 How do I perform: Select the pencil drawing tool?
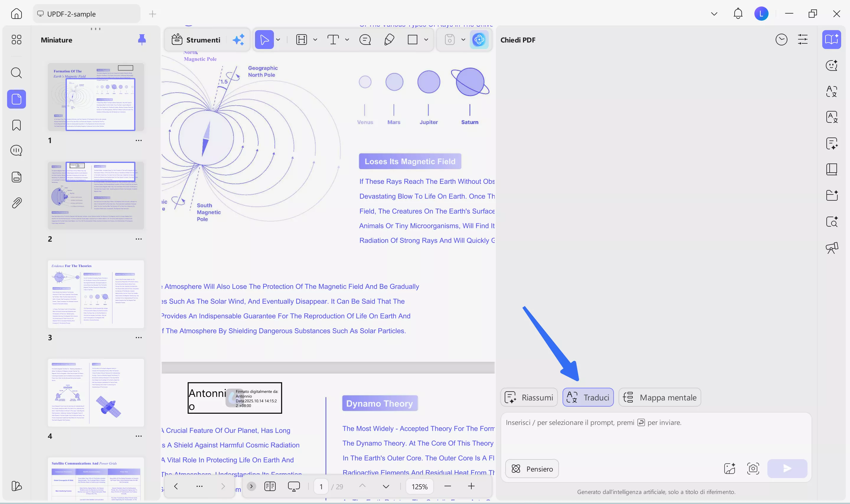click(x=389, y=40)
